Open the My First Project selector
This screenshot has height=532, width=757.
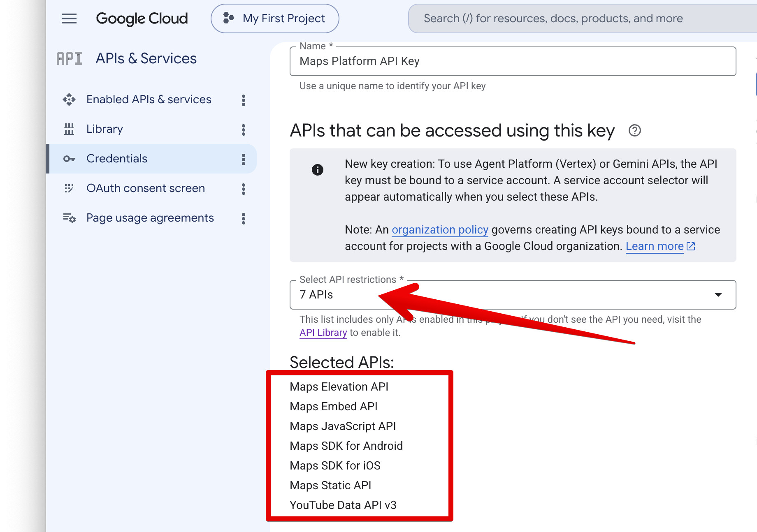click(x=275, y=19)
